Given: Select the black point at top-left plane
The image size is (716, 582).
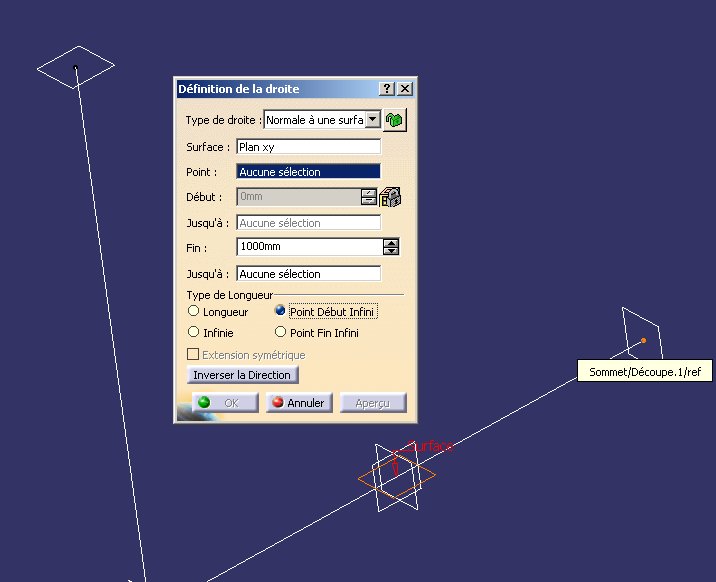Looking at the screenshot, I should (75, 68).
